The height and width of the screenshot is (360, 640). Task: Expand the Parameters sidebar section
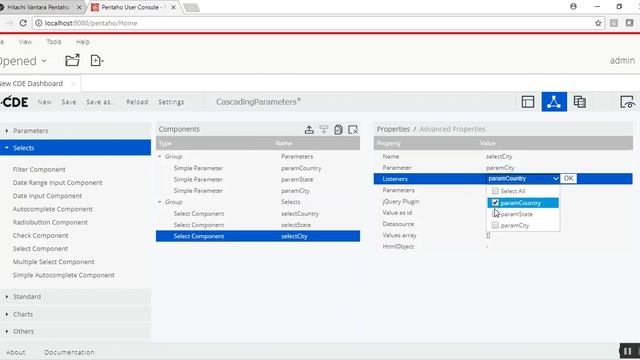coord(76,131)
